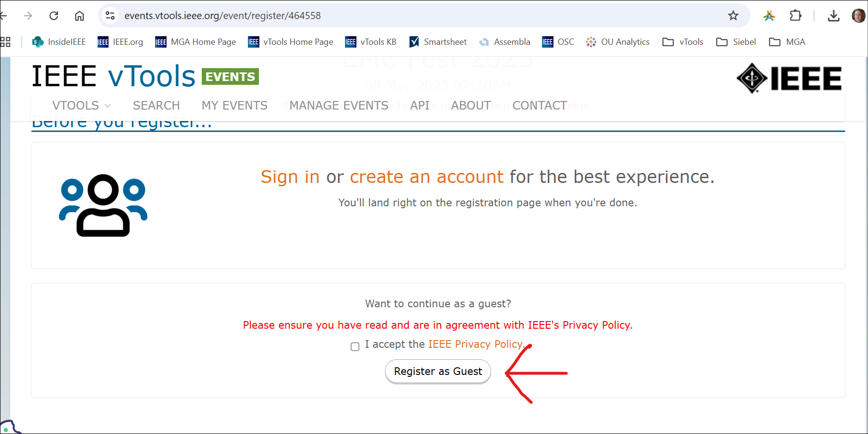
Task: Open vTools KB bookmark
Action: (x=371, y=42)
